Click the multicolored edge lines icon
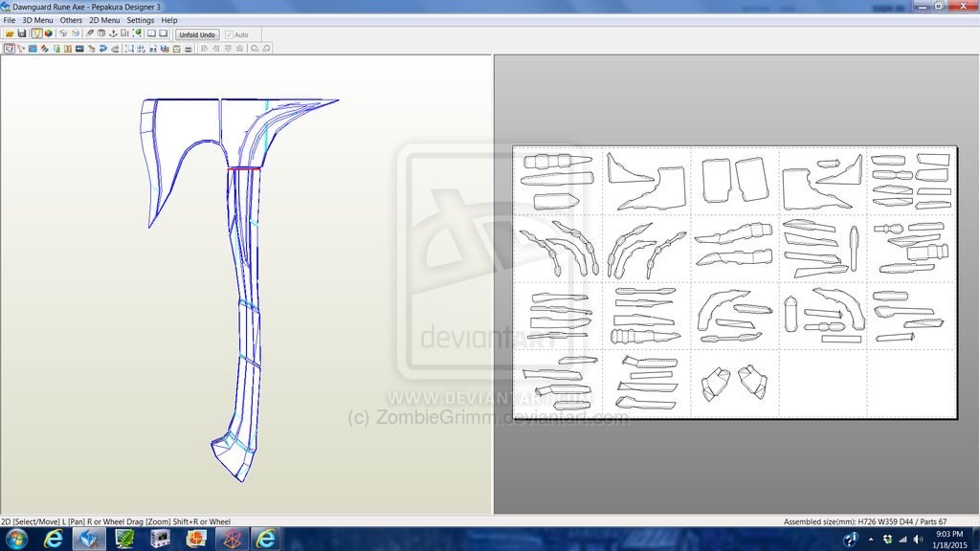 [45, 48]
